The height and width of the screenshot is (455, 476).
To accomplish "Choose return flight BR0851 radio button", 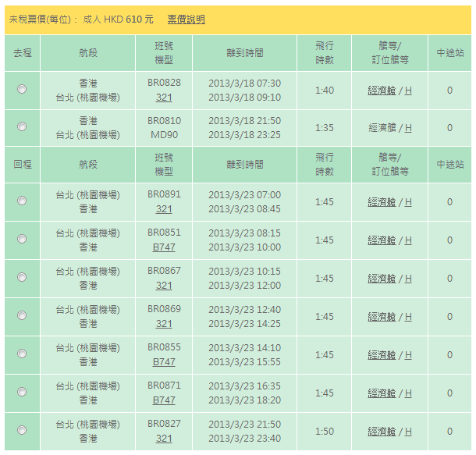I will (22, 239).
